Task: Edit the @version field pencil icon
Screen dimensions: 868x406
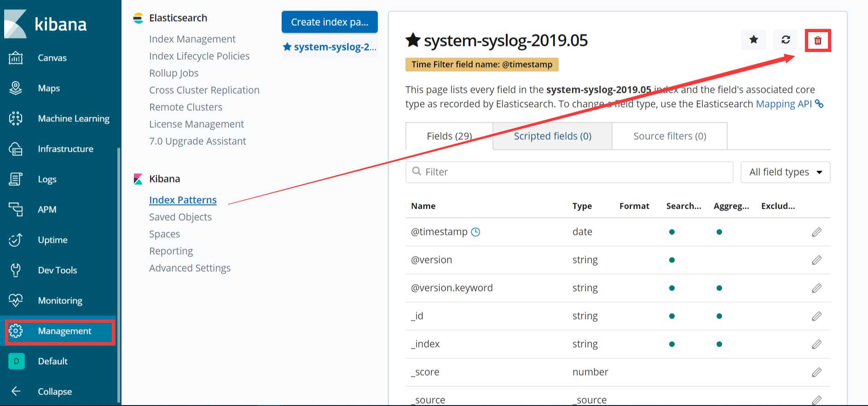Action: click(x=817, y=260)
